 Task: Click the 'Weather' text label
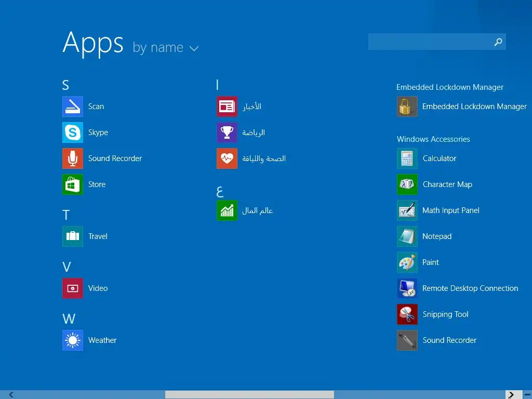[102, 340]
